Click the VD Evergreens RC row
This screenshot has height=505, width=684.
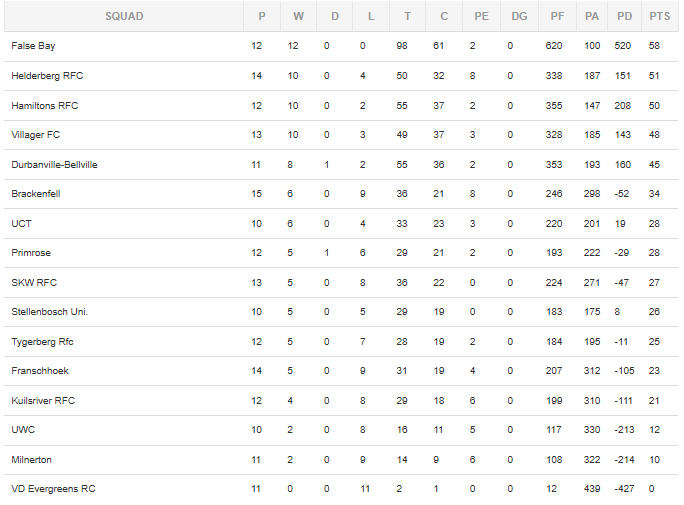click(341, 489)
